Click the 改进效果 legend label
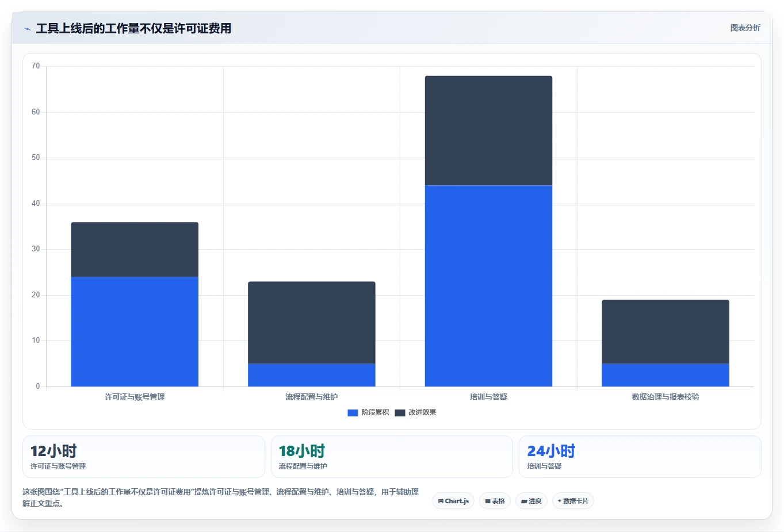 tap(422, 412)
